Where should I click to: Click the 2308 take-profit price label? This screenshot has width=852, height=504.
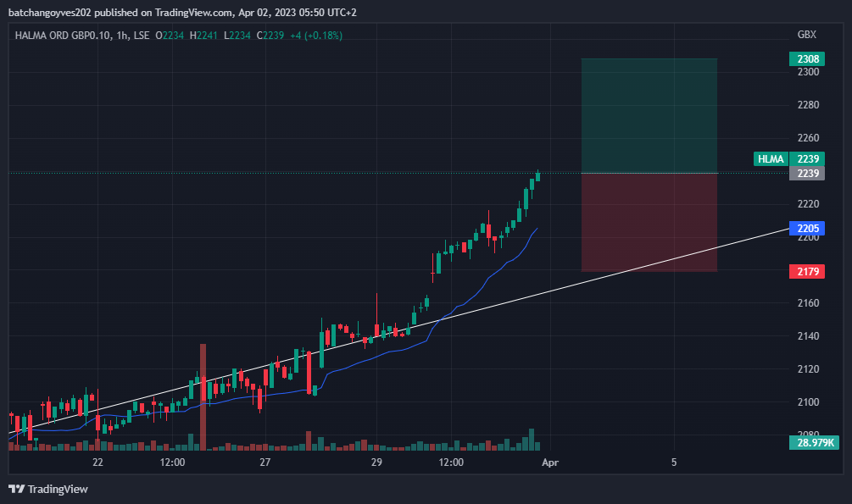pyautogui.click(x=807, y=58)
